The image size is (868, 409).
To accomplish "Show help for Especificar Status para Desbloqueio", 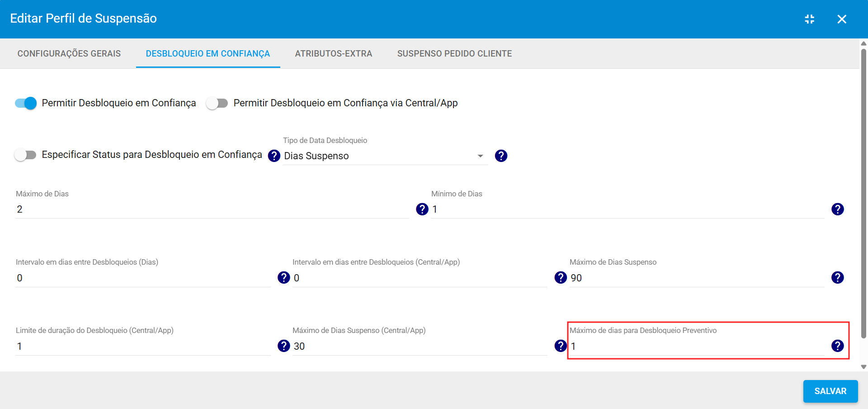I will coord(274,156).
